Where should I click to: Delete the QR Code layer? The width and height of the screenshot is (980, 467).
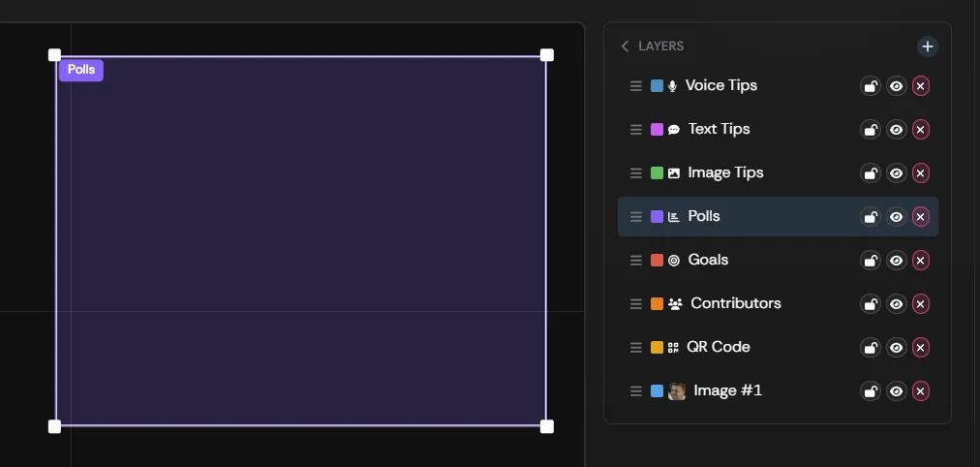coord(920,348)
